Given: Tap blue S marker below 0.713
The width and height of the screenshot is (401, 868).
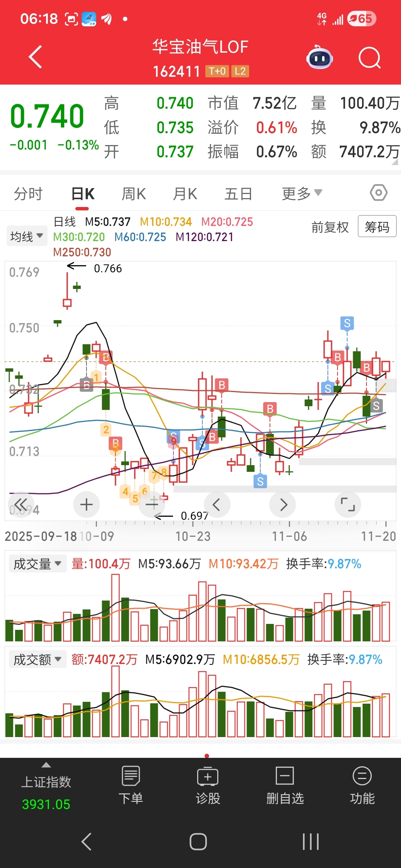Looking at the screenshot, I should pos(260,481).
